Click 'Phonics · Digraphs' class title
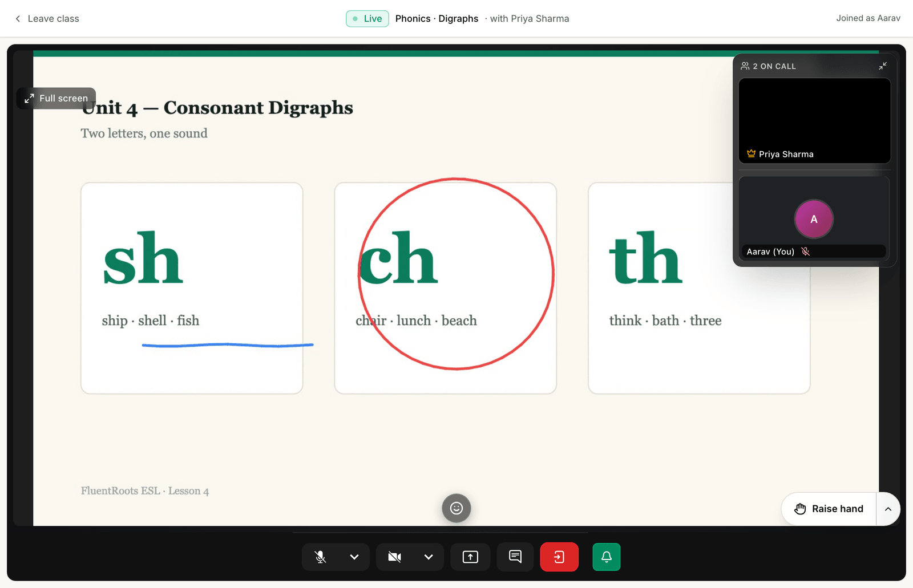The height and width of the screenshot is (588, 913). (437, 19)
